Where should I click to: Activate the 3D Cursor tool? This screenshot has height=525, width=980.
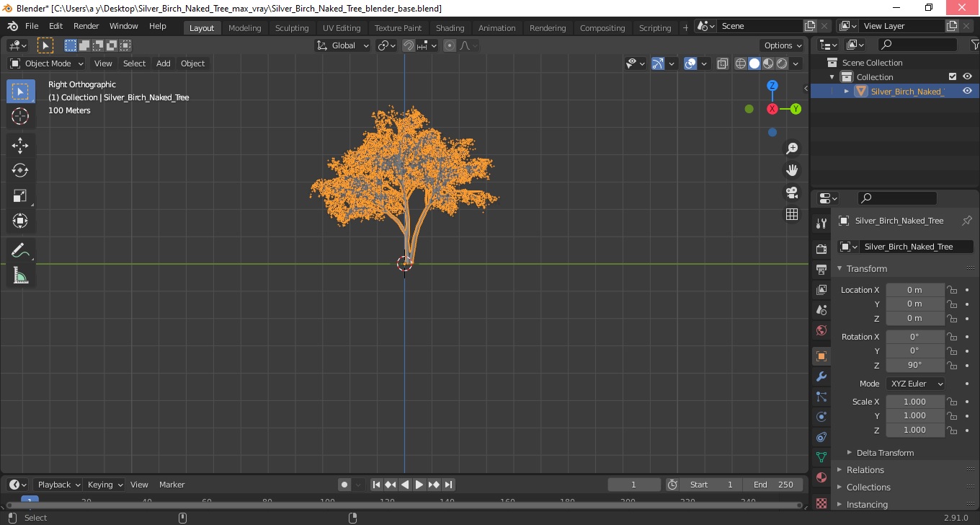pyautogui.click(x=20, y=116)
